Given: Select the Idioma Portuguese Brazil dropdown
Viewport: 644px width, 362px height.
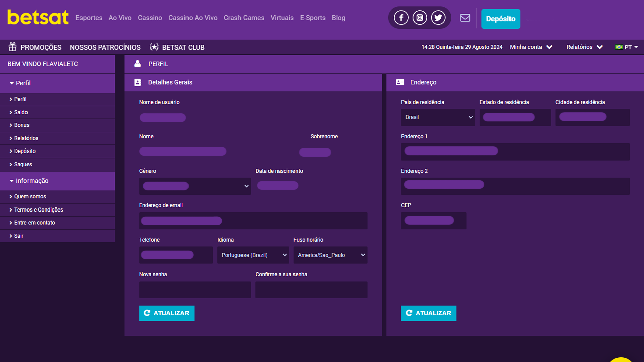Looking at the screenshot, I should (x=253, y=255).
